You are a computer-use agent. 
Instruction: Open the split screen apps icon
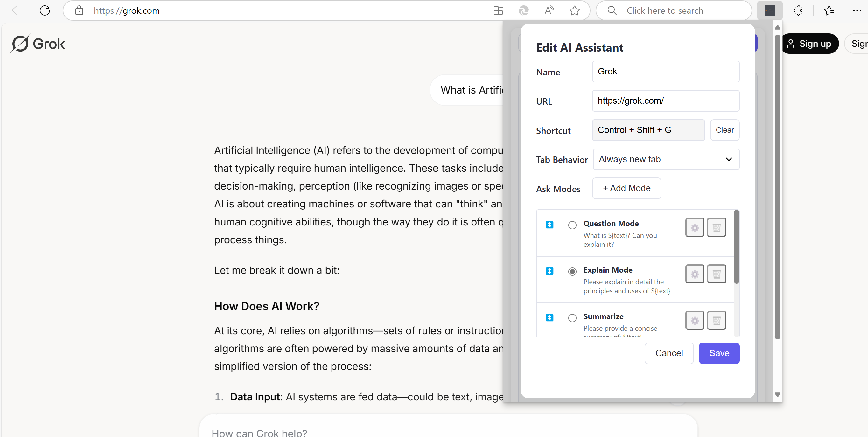coord(498,10)
